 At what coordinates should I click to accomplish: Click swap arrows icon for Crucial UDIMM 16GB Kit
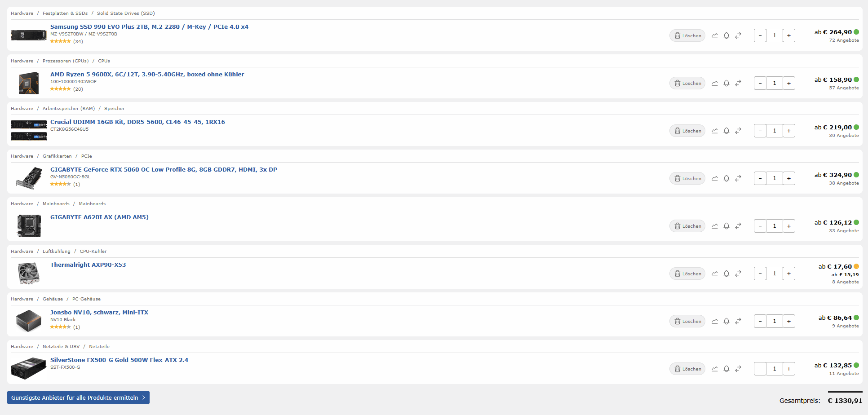(x=738, y=131)
